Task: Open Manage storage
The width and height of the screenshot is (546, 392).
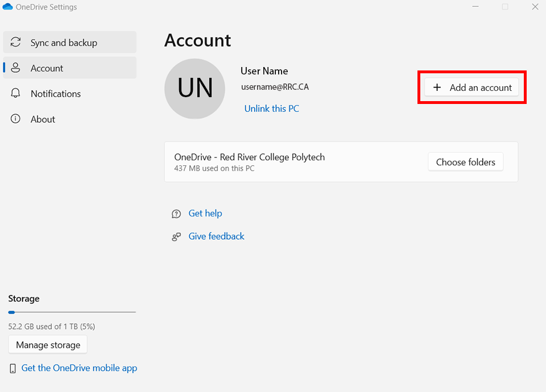Action: (48, 345)
